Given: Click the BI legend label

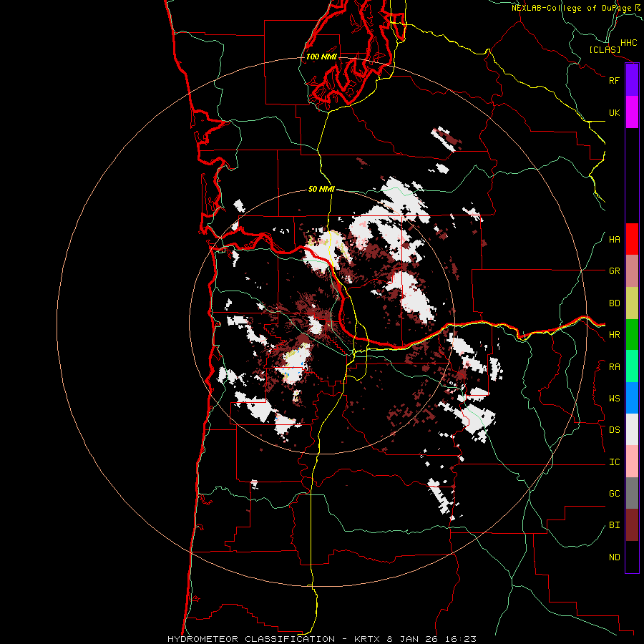Looking at the screenshot, I should (614, 525).
